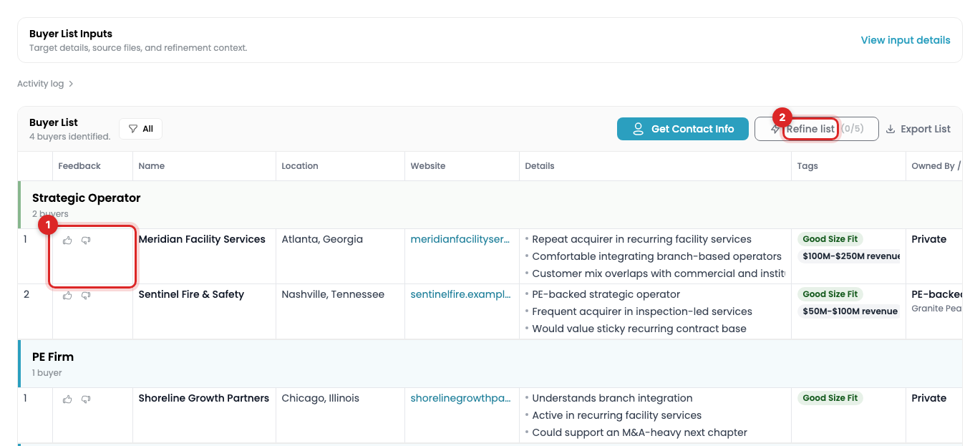The width and height of the screenshot is (980, 446).
Task: Thumbs up Meridian Facility Services
Action: [67, 241]
